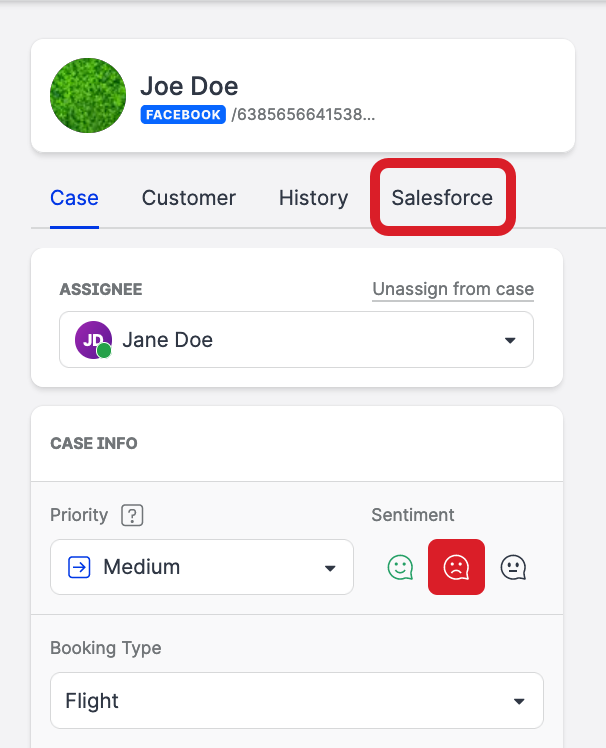The height and width of the screenshot is (748, 606).
Task: Click the caret arrow in Booking Type field
Action: pos(519,701)
